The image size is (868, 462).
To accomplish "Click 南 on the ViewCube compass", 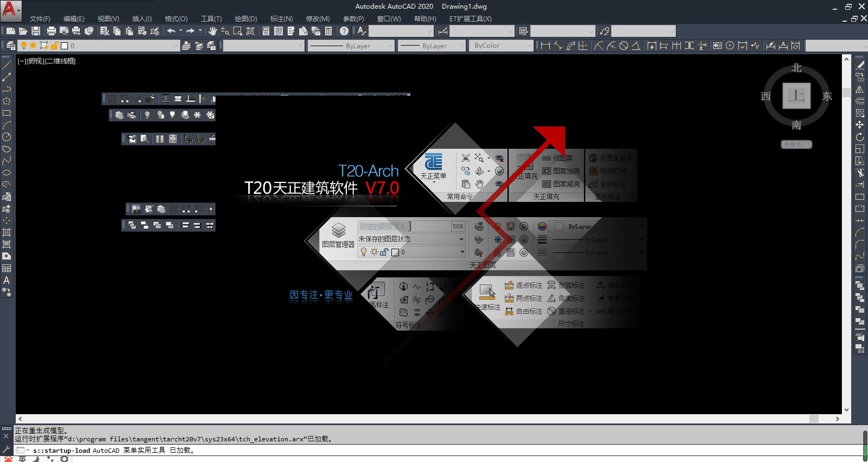I will click(x=796, y=125).
